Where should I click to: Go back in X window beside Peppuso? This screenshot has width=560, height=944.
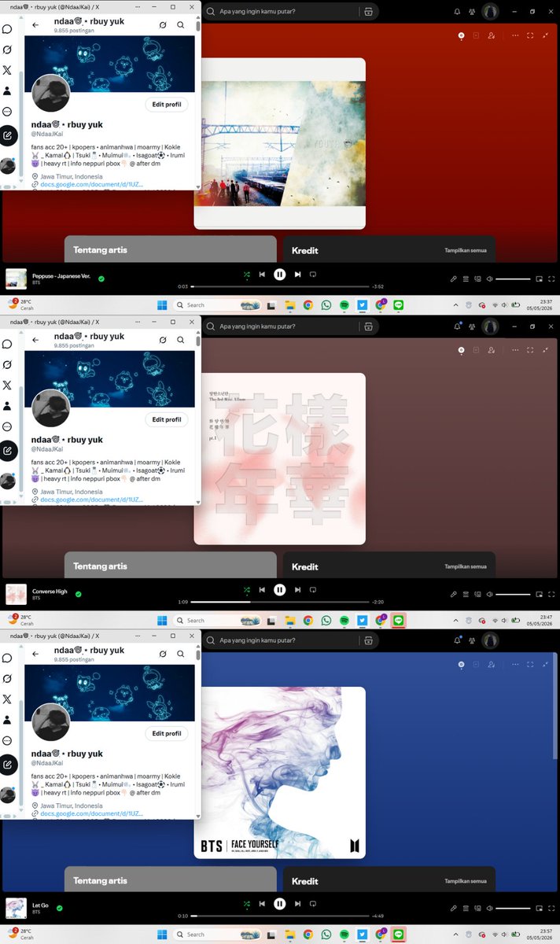point(35,25)
